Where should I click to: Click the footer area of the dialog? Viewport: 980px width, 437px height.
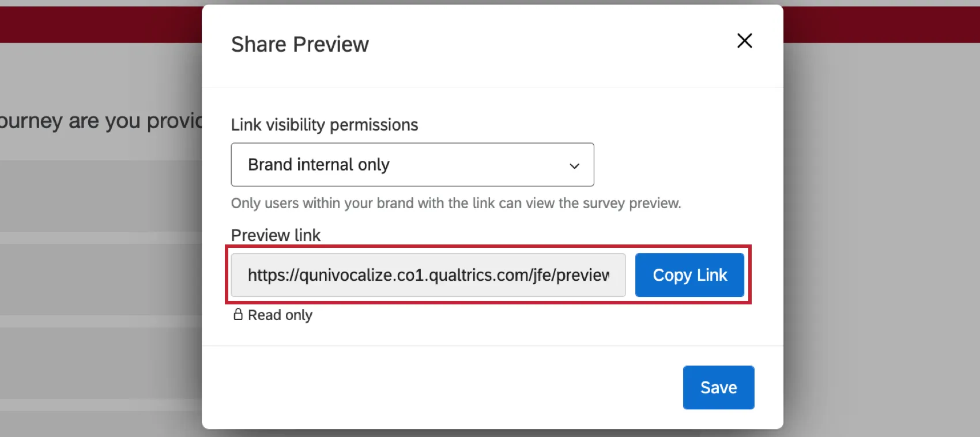tap(404, 387)
